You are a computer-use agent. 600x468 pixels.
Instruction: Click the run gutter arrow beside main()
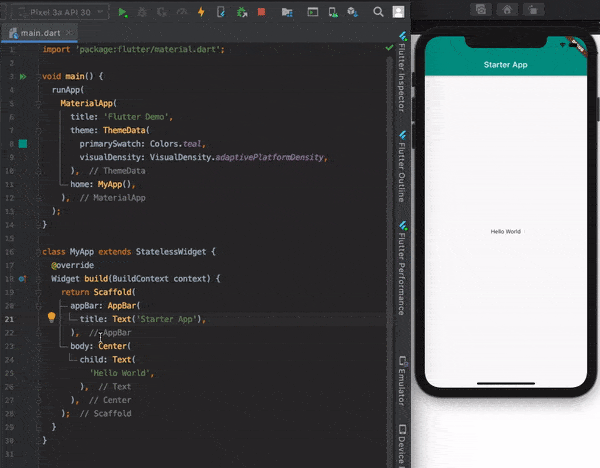[x=23, y=77]
